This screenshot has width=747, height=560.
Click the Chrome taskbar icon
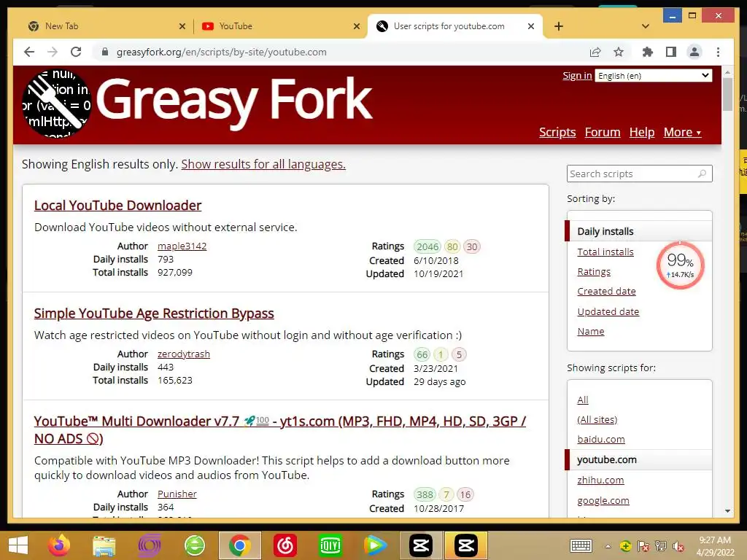point(239,545)
